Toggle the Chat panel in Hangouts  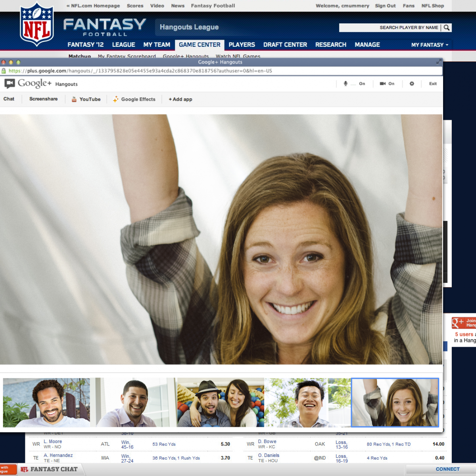[x=9, y=99]
